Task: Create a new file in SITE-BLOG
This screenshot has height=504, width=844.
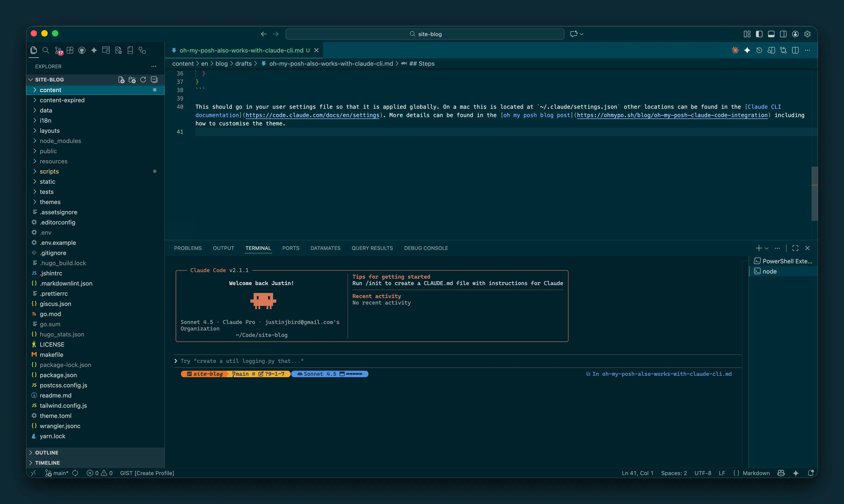Action: [x=121, y=79]
